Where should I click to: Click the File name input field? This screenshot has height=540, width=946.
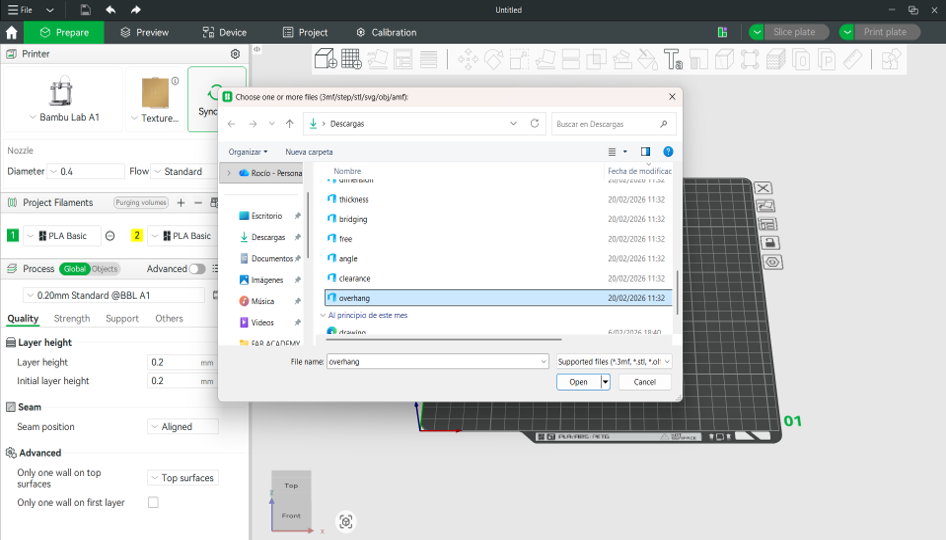(437, 361)
